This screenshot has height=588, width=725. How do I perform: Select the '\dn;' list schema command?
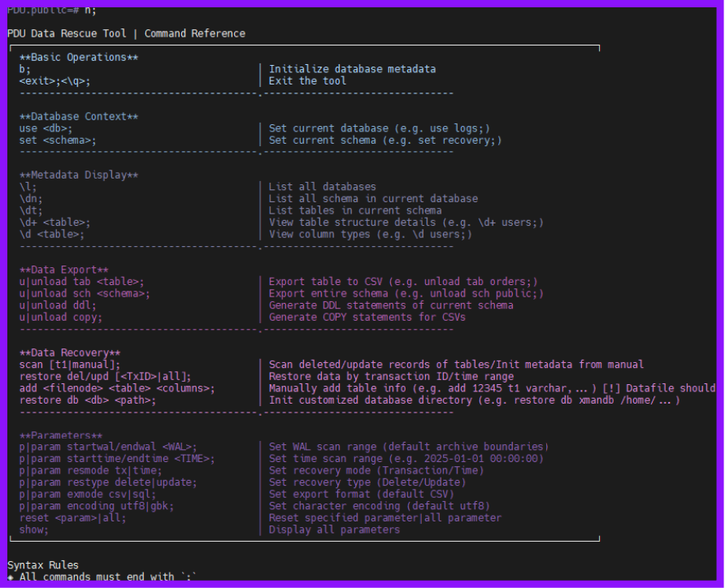coord(31,199)
